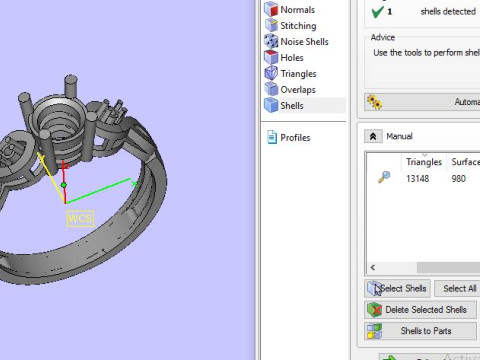This screenshot has height=360, width=480.
Task: Click the Select Shells button
Action: tap(397, 288)
